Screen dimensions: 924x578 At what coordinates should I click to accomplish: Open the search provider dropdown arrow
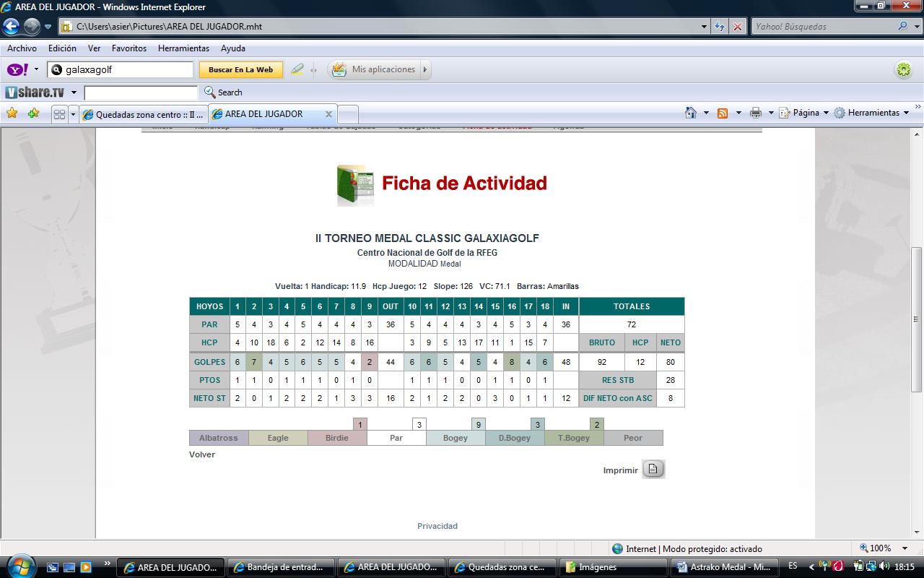pos(918,27)
